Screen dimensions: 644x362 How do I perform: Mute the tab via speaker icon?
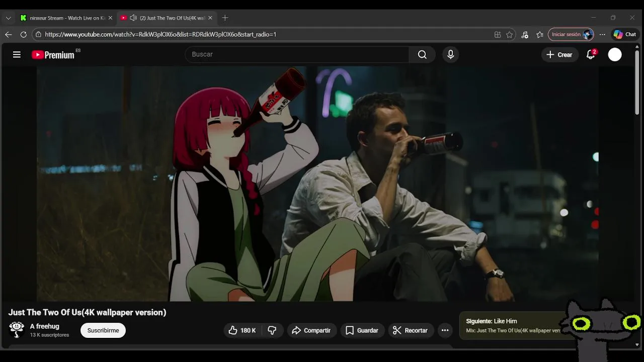coord(133,18)
